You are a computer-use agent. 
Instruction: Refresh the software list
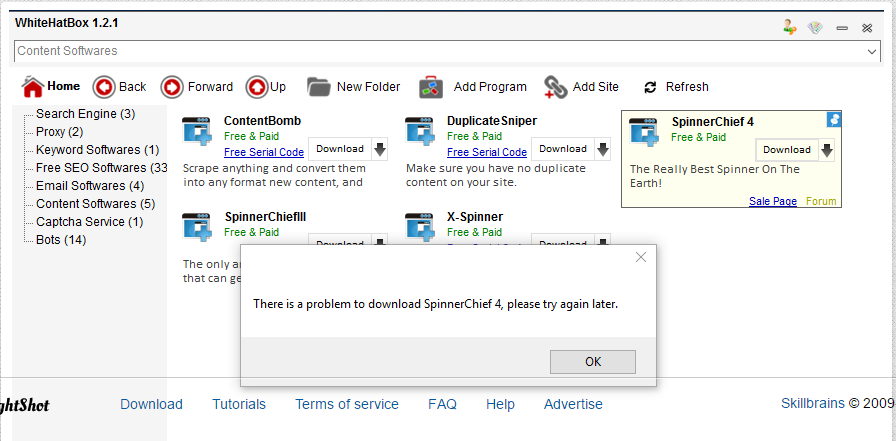(650, 87)
